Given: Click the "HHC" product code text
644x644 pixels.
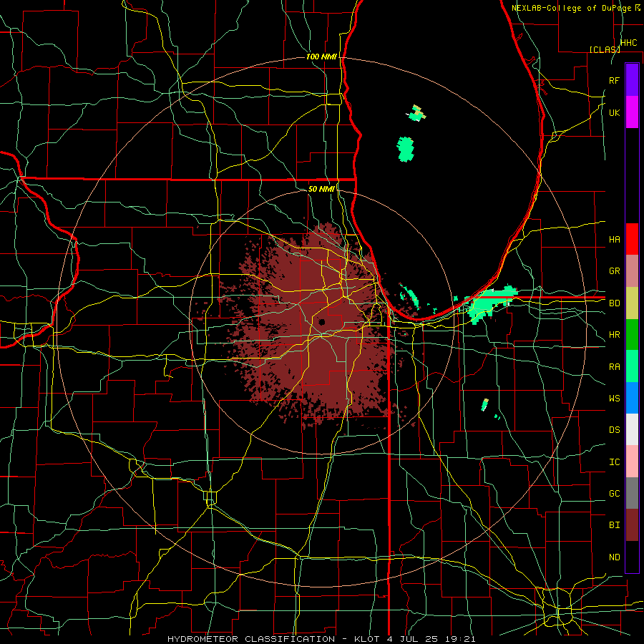Looking at the screenshot, I should point(629,43).
